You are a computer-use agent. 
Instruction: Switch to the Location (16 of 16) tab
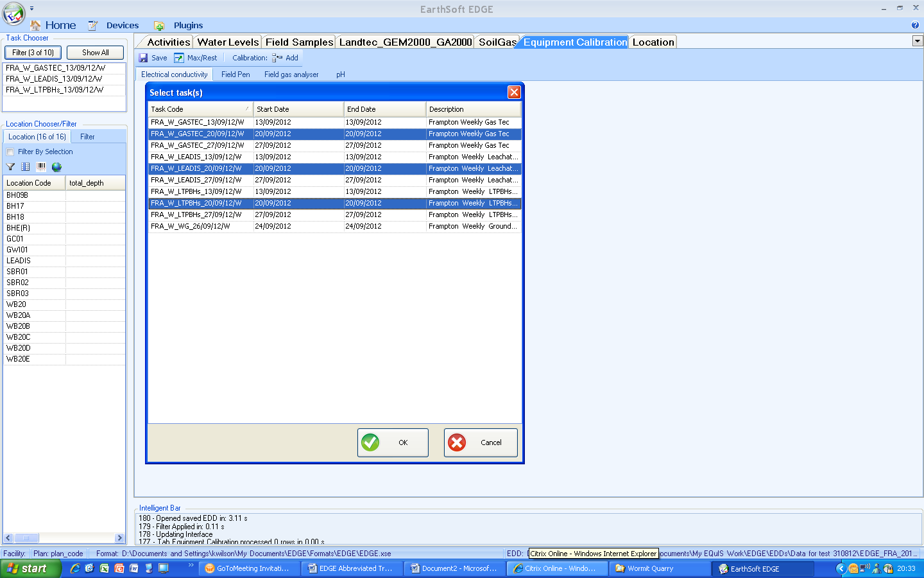tap(37, 137)
